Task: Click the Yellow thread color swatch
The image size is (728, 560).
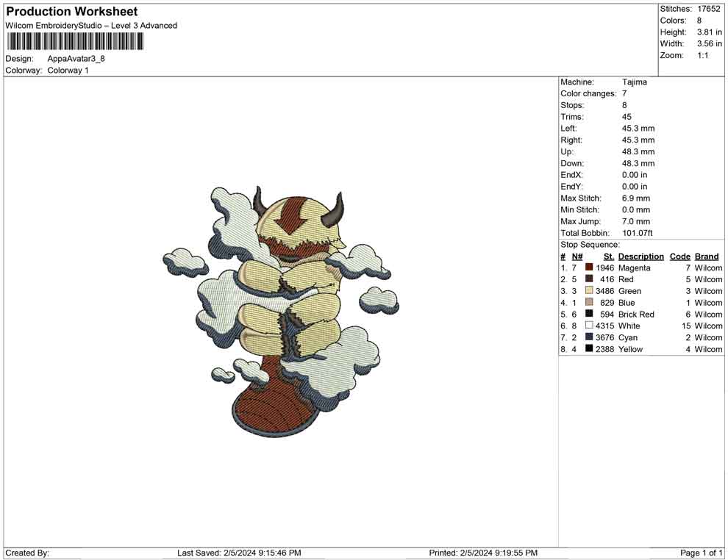Action: tap(589, 348)
